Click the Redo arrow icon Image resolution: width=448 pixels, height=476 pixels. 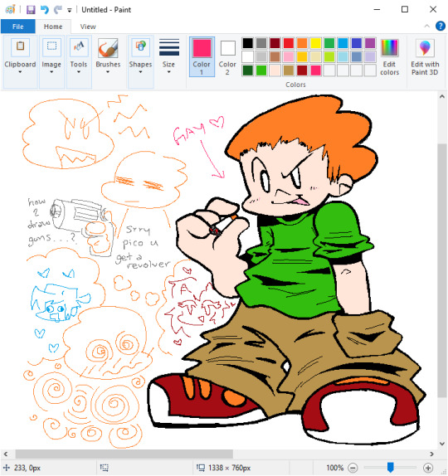(x=58, y=10)
